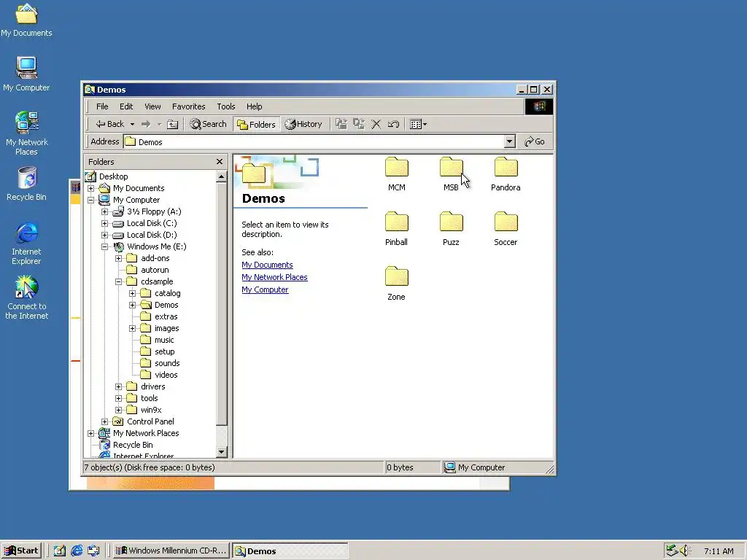The width and height of the screenshot is (747, 560).
Task: Open the Start menu
Action: [21, 551]
